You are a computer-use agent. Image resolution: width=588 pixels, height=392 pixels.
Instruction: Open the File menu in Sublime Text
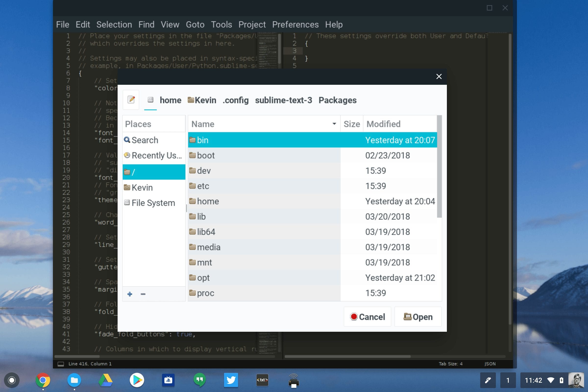pyautogui.click(x=62, y=24)
